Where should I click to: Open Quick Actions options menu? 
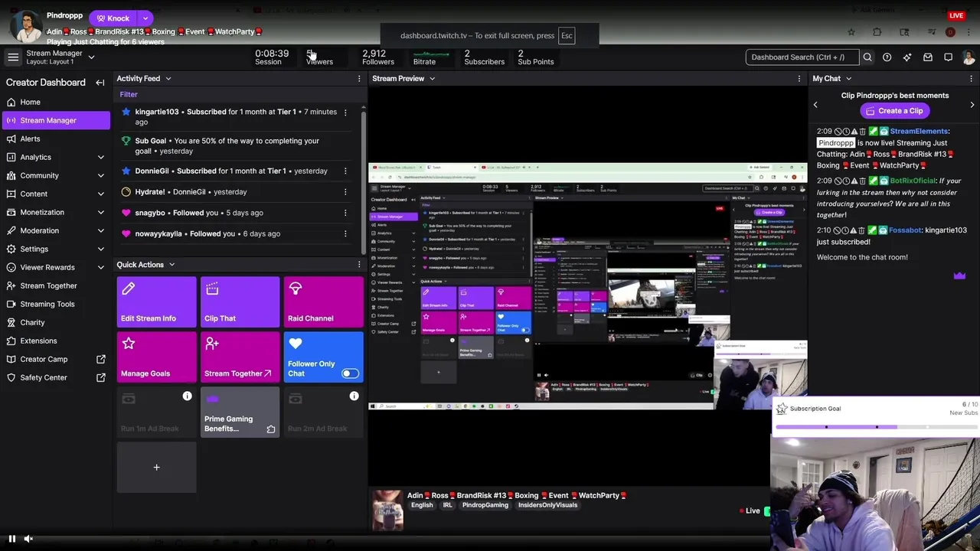(x=359, y=265)
